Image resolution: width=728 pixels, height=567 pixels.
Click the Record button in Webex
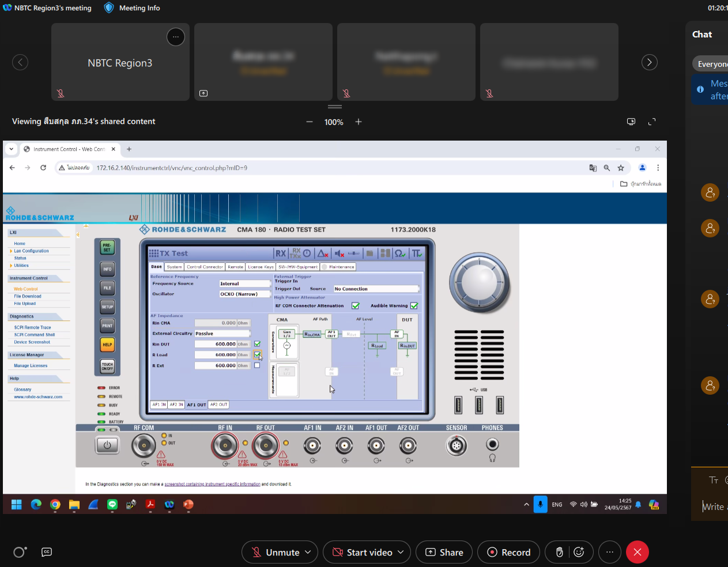pyautogui.click(x=509, y=552)
